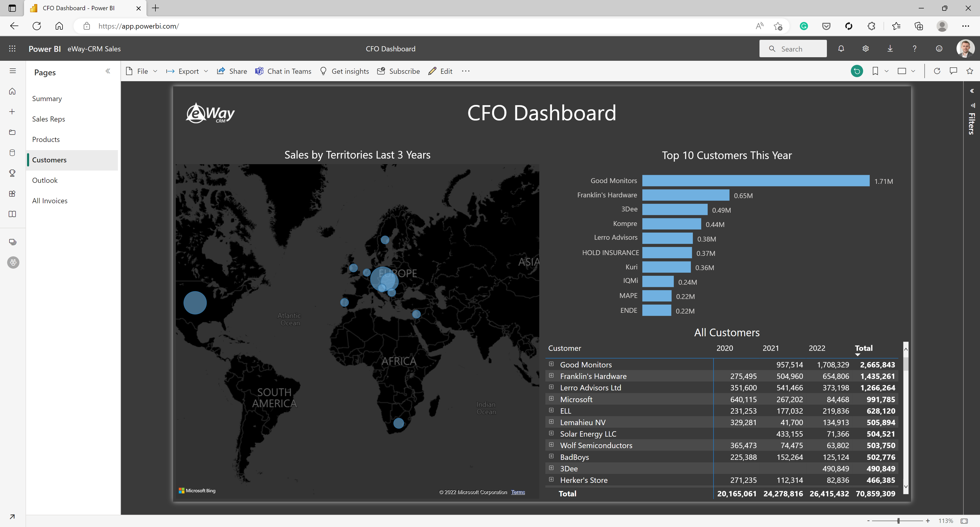The width and height of the screenshot is (980, 527).
Task: Click the fit to page icon
Action: 964,521
